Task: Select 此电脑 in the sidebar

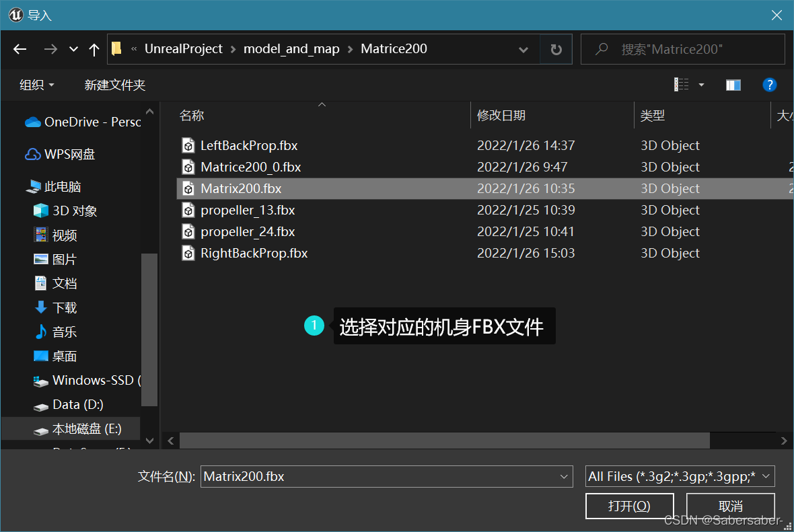Action: 53,187
